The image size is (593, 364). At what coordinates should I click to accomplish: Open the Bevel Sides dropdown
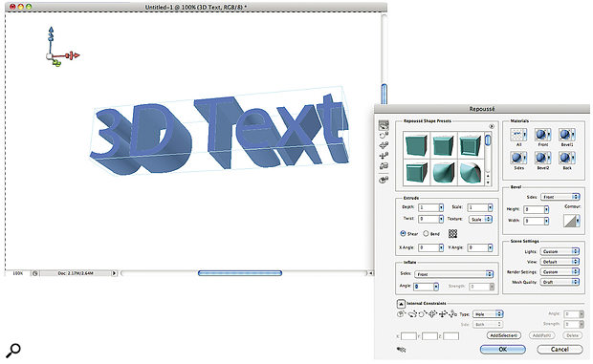pos(560,197)
